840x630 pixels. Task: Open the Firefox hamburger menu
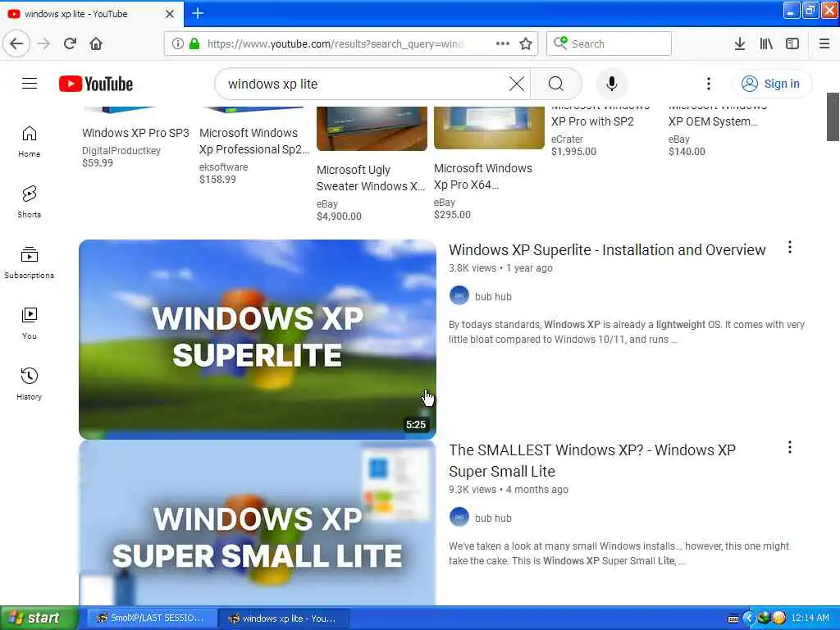[x=824, y=43]
